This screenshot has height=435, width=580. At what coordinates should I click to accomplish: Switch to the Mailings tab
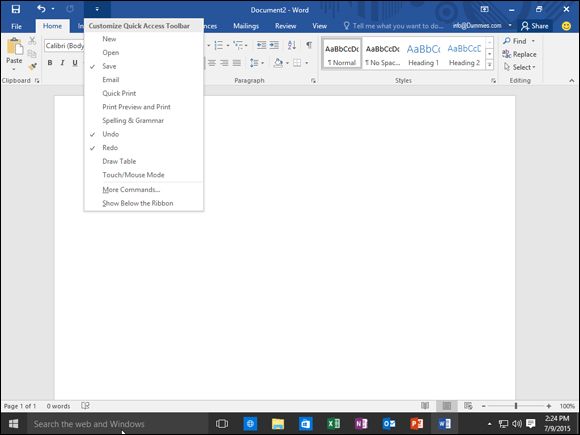click(246, 26)
